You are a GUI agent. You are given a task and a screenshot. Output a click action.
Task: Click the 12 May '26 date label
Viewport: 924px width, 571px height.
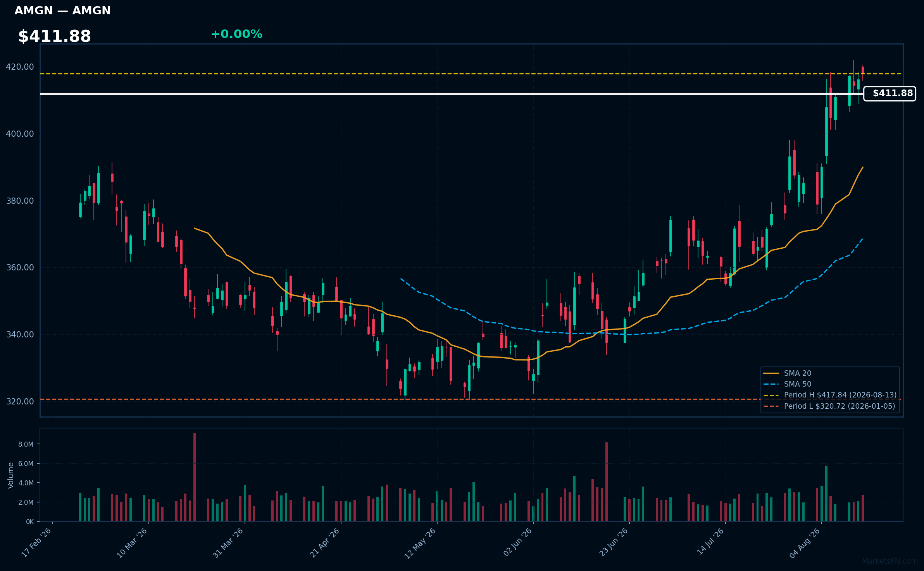coord(421,543)
